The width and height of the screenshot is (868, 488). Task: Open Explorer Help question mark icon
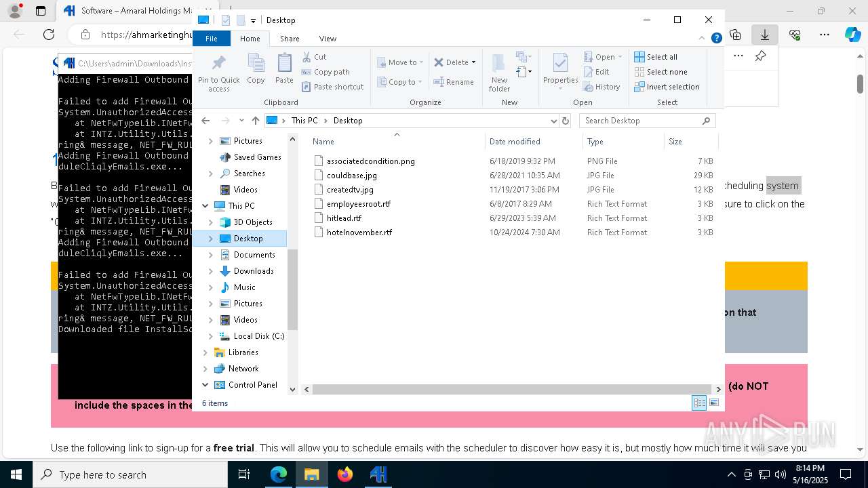coord(716,39)
